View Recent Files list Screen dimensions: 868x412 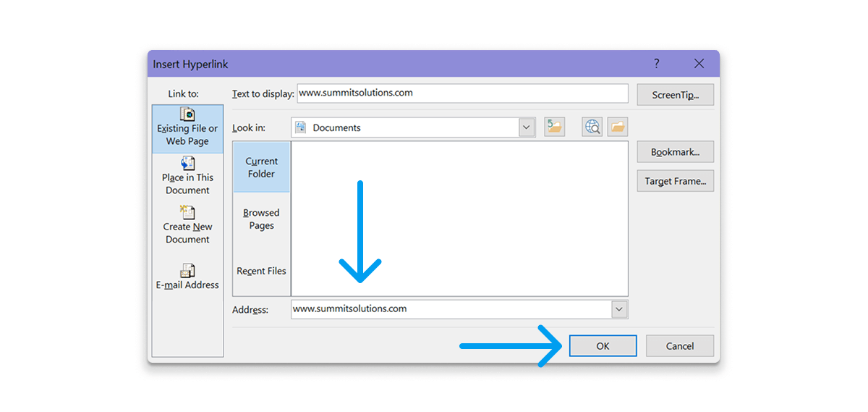pos(261,271)
